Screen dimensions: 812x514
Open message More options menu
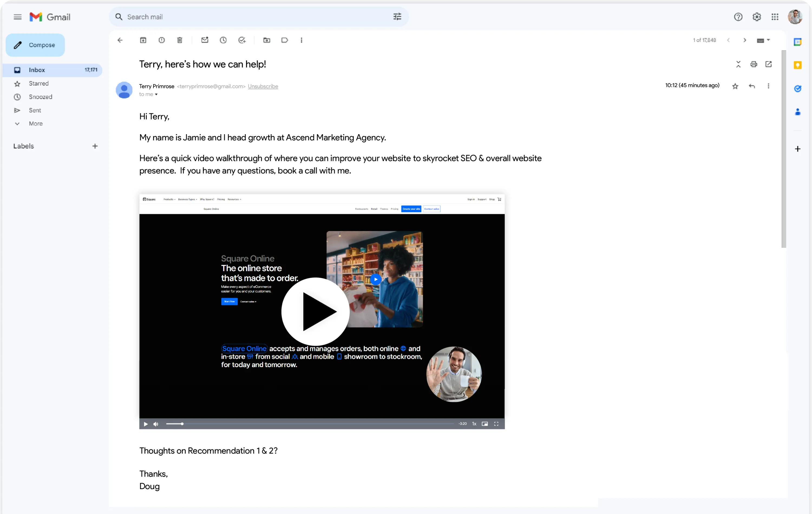tap(768, 86)
